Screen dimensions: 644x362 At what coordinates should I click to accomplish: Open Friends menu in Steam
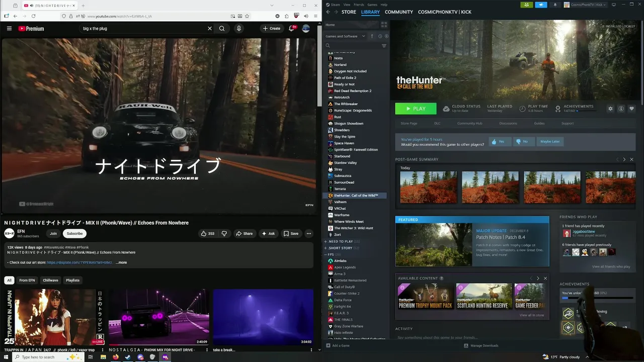pyautogui.click(x=359, y=5)
